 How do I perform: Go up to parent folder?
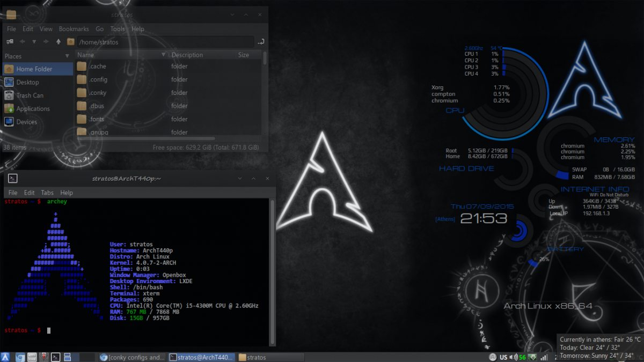[58, 42]
